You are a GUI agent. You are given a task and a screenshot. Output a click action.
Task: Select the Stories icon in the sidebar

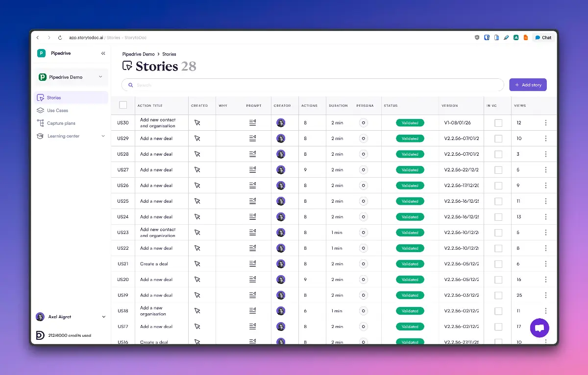tap(40, 97)
